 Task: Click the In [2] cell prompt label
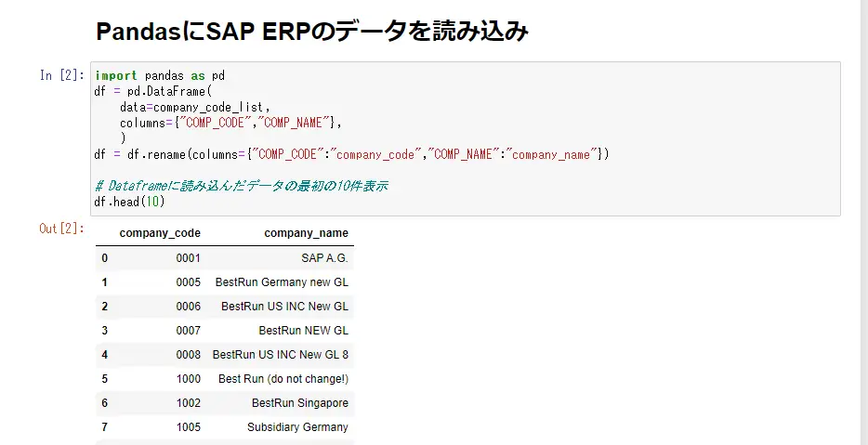[62, 75]
